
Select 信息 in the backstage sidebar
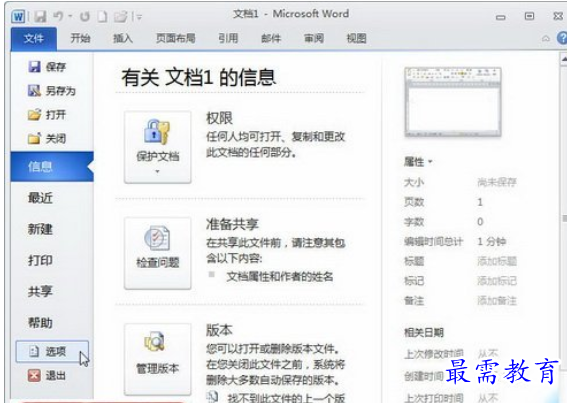52,166
